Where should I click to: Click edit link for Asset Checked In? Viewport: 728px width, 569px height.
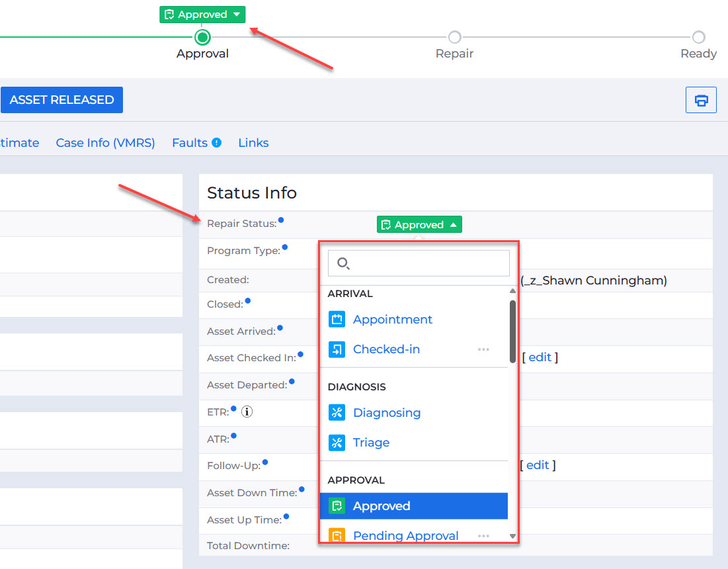point(540,357)
